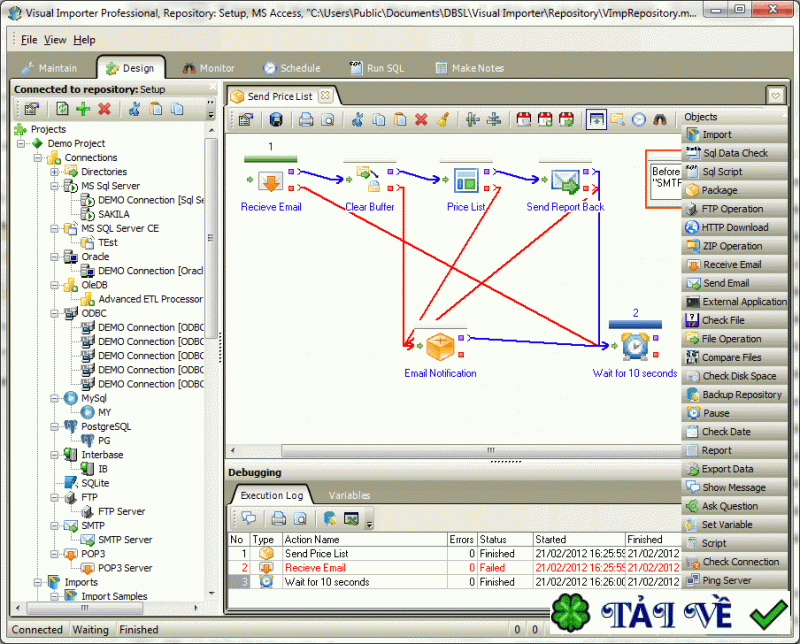Open the Print Preview icon on the toolbar
Image resolution: width=800 pixels, height=644 pixels.
pos(329,119)
